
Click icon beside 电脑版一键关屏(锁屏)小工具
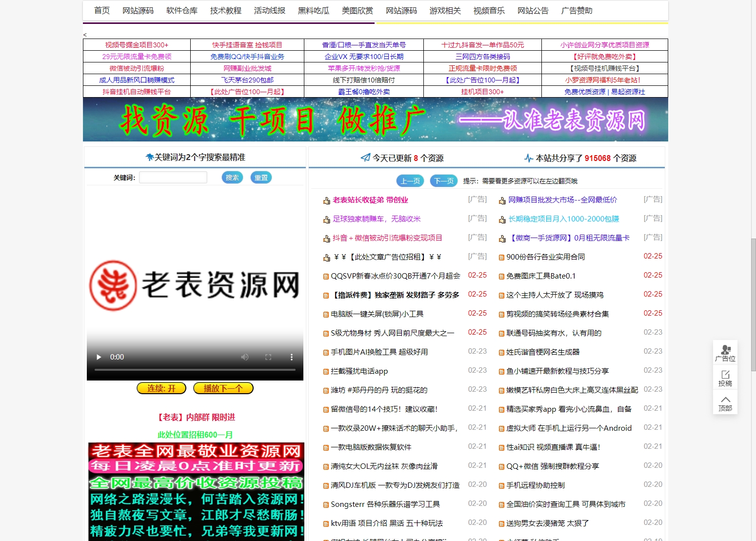coord(326,315)
